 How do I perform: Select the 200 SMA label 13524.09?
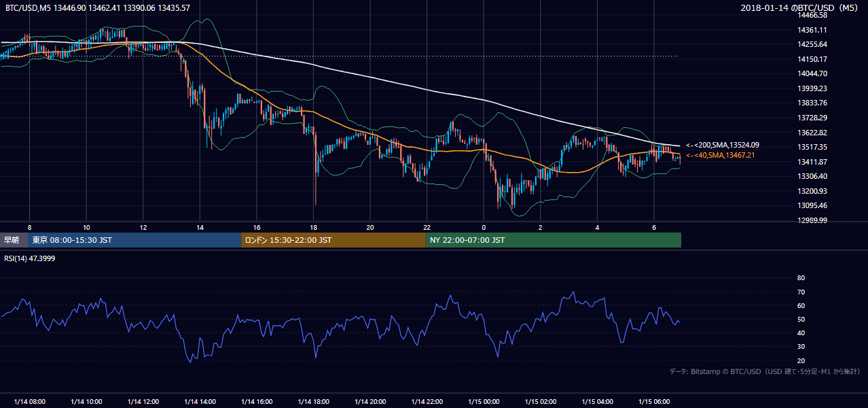(723, 145)
